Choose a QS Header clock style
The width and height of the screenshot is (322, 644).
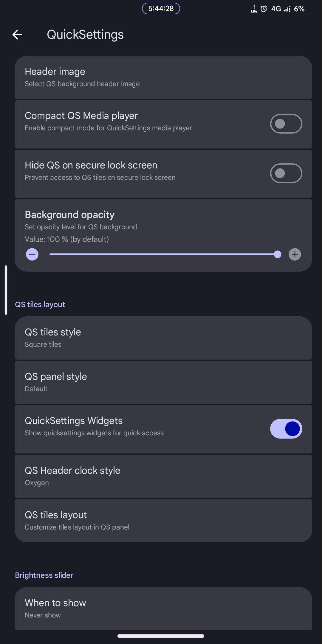click(x=163, y=476)
